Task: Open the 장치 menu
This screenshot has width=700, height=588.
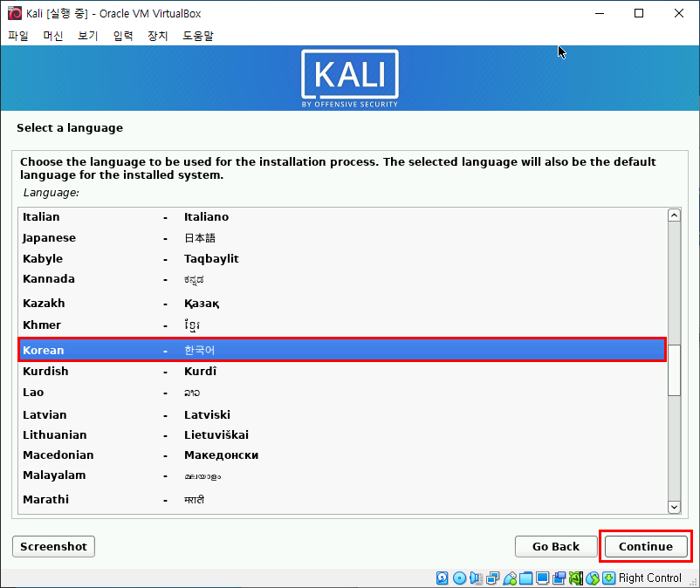Action: 158,35
